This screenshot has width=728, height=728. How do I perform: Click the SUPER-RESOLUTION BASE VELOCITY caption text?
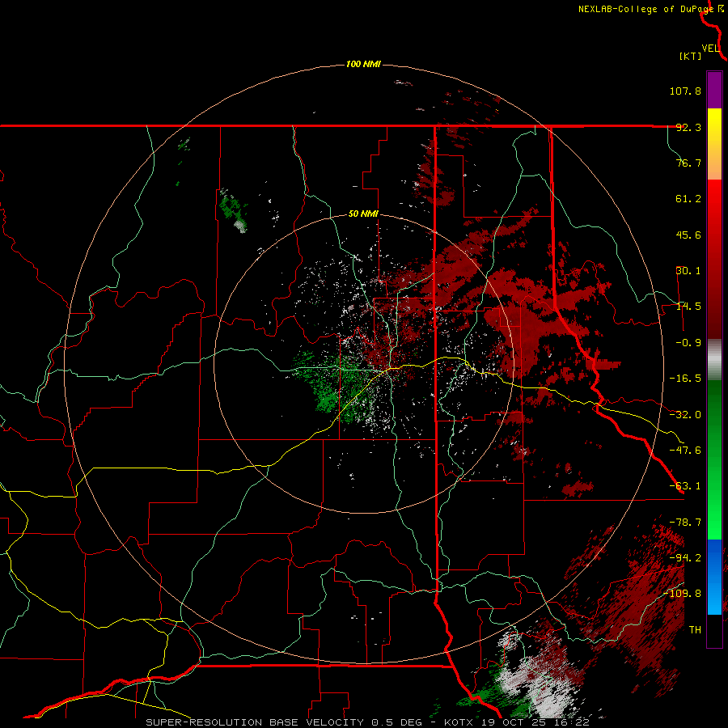pyautogui.click(x=256, y=722)
